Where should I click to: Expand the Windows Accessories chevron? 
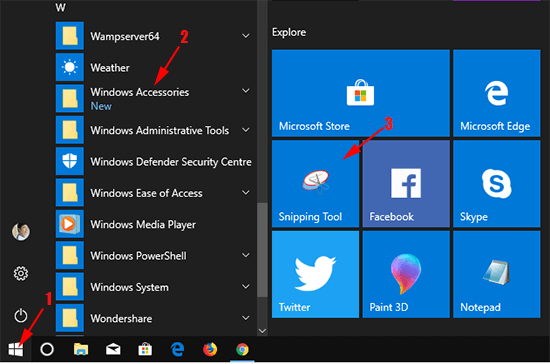[x=246, y=91]
